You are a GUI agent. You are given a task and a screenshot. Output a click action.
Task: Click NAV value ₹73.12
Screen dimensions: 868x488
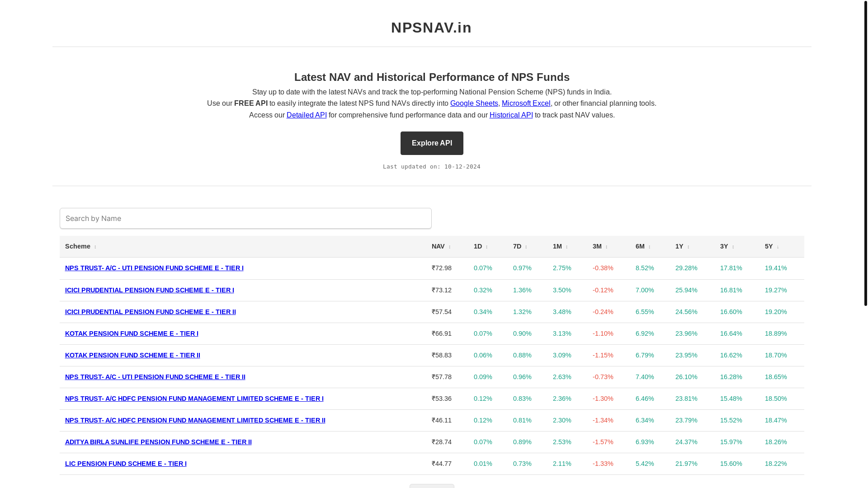coord(441,290)
